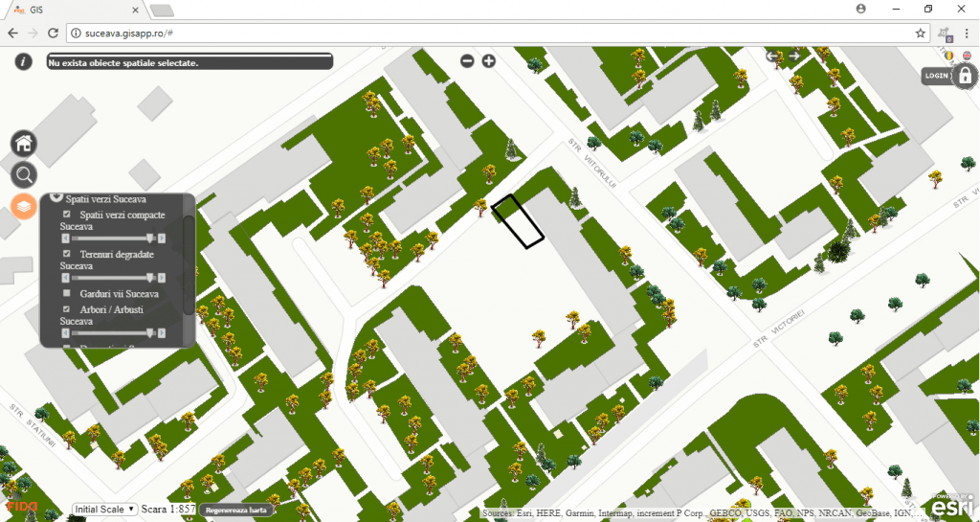
Task: Click the STR. STATIUNII street label
Action: pos(33,425)
